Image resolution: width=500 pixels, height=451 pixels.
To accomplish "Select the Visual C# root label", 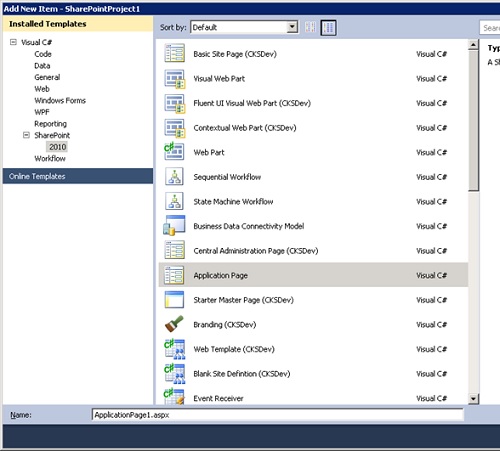I will pos(37,42).
